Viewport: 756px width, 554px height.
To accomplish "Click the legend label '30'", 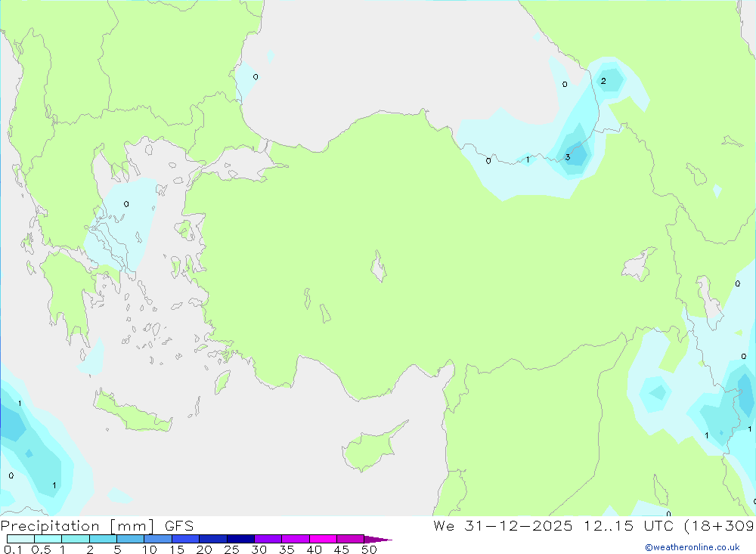I will (x=259, y=549).
